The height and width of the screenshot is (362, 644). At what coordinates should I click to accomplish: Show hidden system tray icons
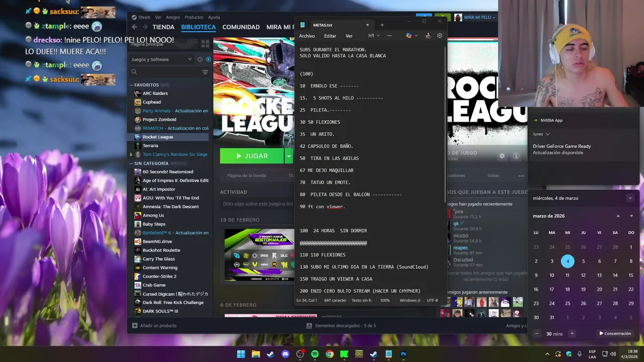click(547, 354)
